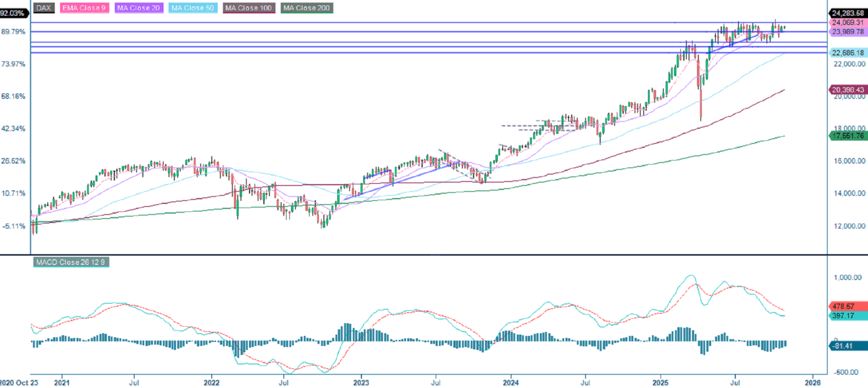Click the DAX symbol label
868x388 pixels.
44,8
